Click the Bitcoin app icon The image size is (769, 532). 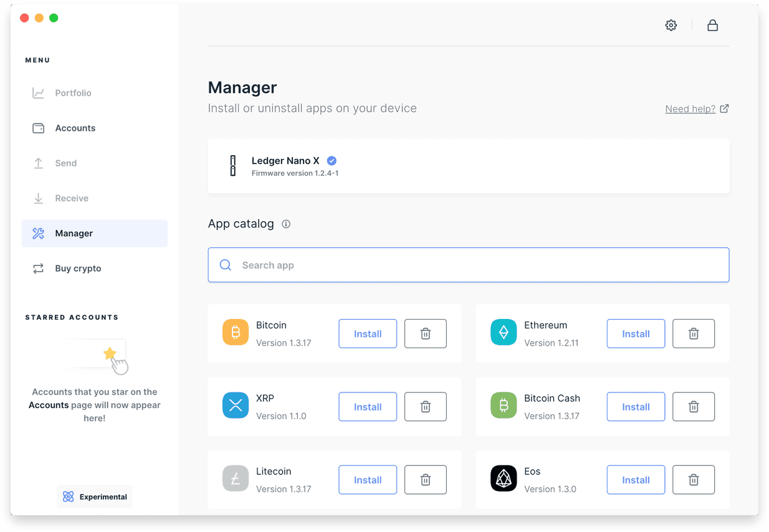pos(236,333)
